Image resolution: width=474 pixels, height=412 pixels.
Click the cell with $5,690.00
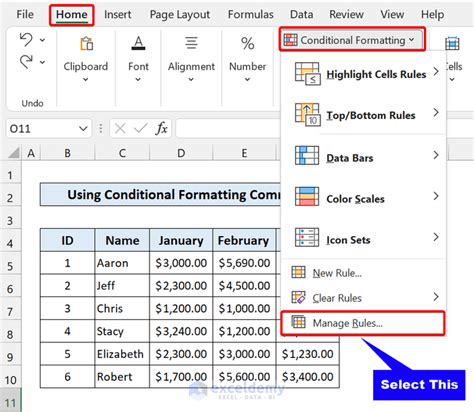244,263
